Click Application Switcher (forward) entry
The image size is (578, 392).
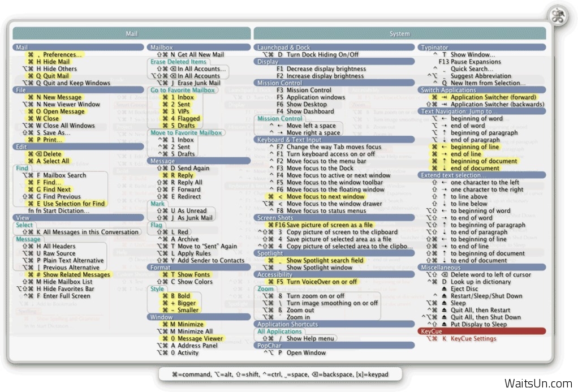click(493, 97)
